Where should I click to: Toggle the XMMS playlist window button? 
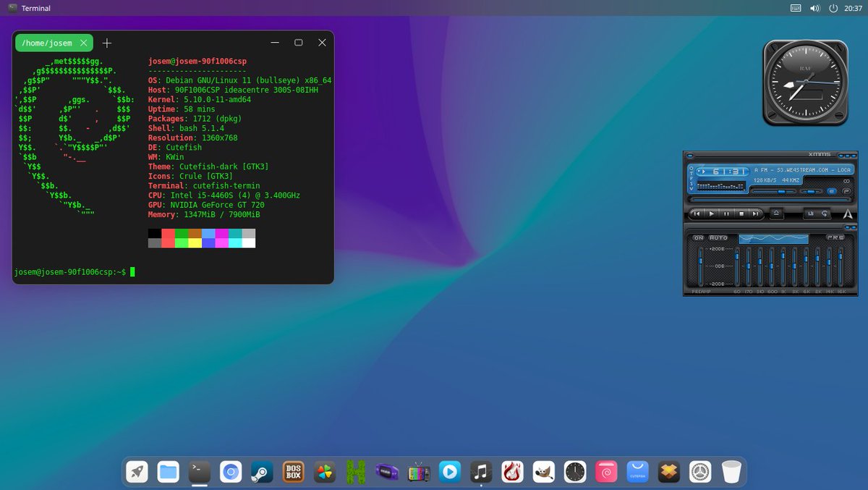[847, 191]
